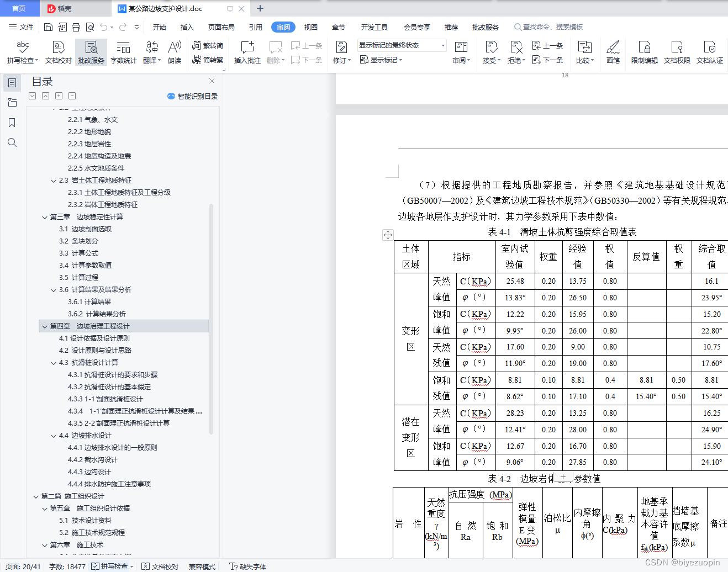Click the 朗读 read aloud icon
The image size is (728, 572).
[x=175, y=52]
